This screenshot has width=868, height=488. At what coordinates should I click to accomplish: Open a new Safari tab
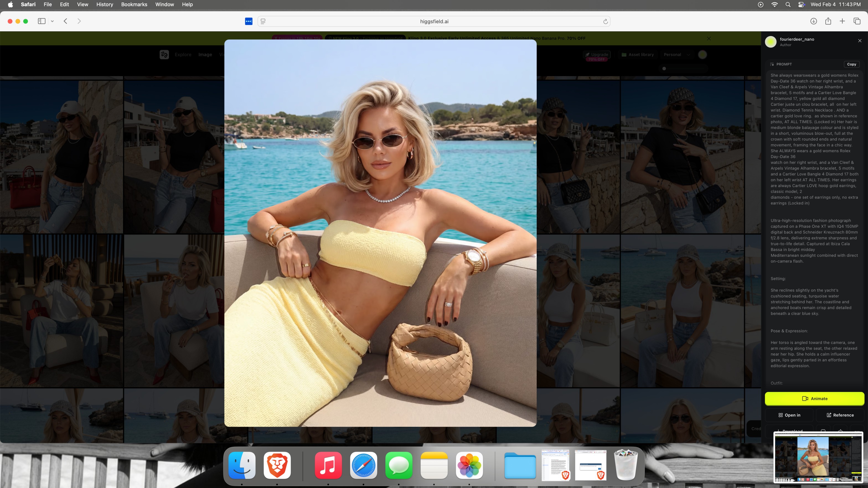tap(842, 21)
